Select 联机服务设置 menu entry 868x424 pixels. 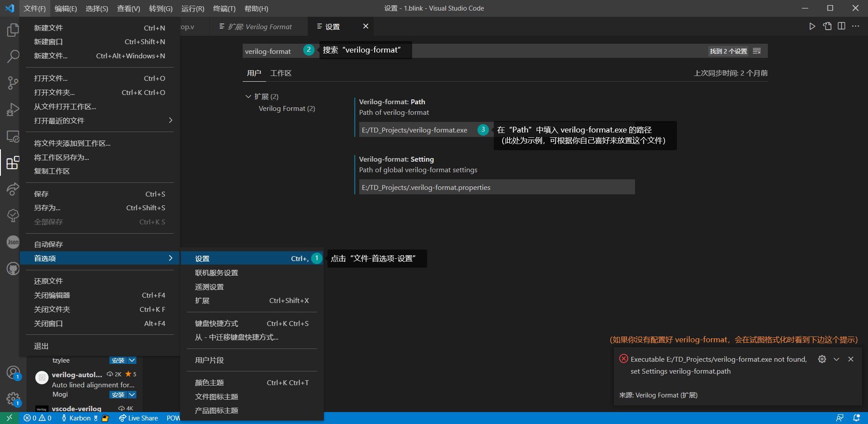pos(252,273)
